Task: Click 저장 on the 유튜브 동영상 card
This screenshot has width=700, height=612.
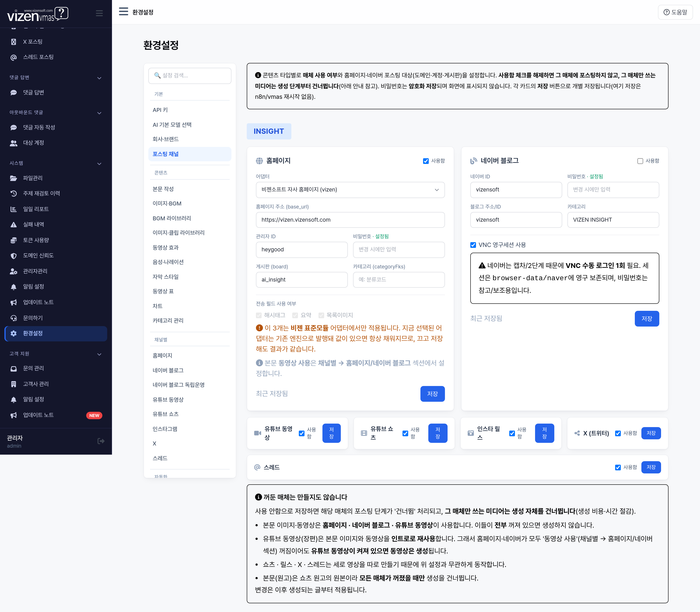Action: [x=331, y=433]
